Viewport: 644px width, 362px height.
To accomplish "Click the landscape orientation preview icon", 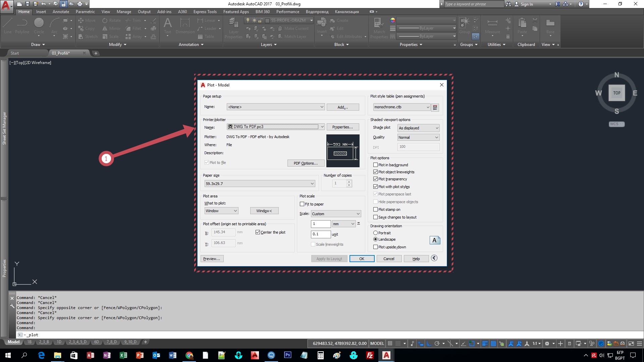I will (x=435, y=240).
